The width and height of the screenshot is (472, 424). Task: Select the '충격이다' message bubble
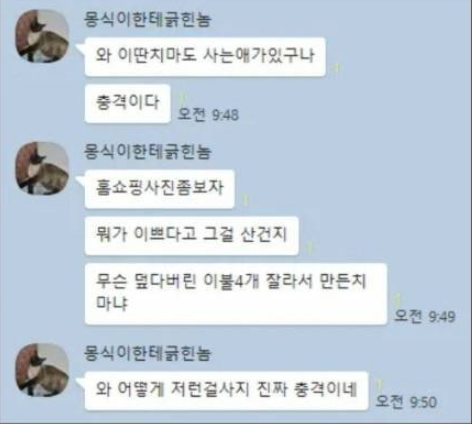pos(128,104)
